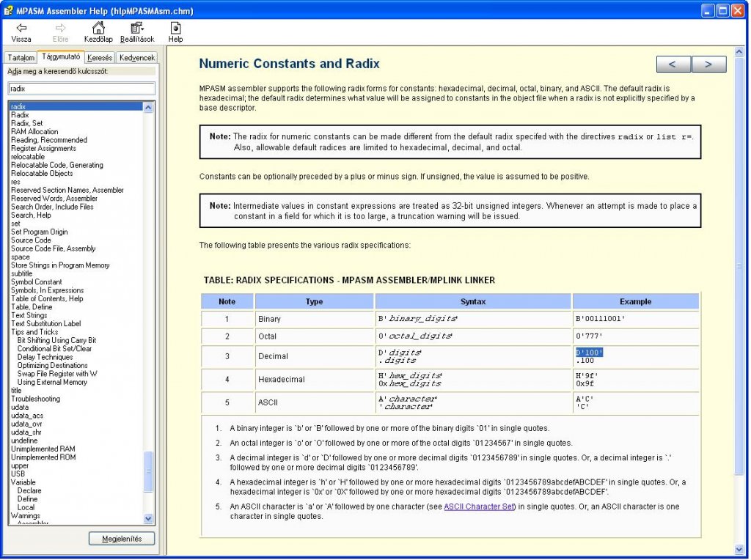751x560 pixels.
Task: Click the MPASM help app icon in title bar
Action: (x=8, y=10)
